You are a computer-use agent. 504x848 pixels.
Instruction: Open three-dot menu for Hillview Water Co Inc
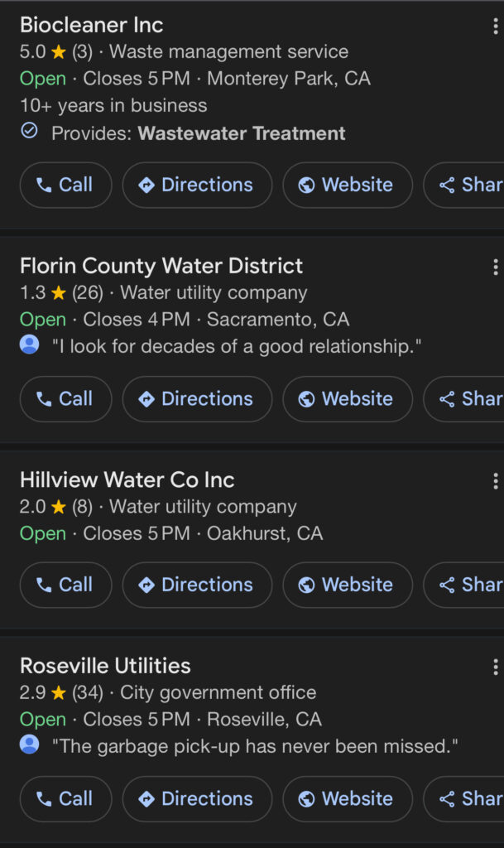pos(495,481)
